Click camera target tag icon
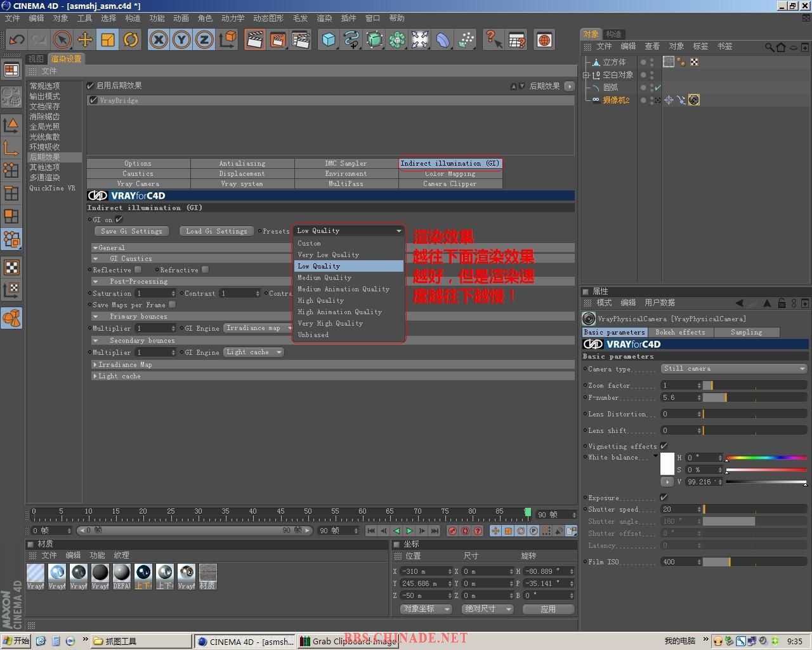Viewport: 812px width, 650px height. (669, 100)
